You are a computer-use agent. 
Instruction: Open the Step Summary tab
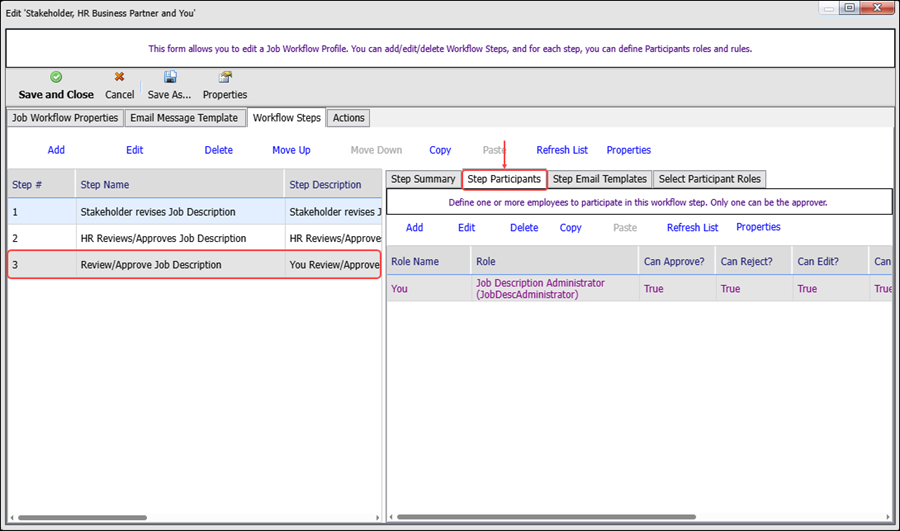pos(423,179)
